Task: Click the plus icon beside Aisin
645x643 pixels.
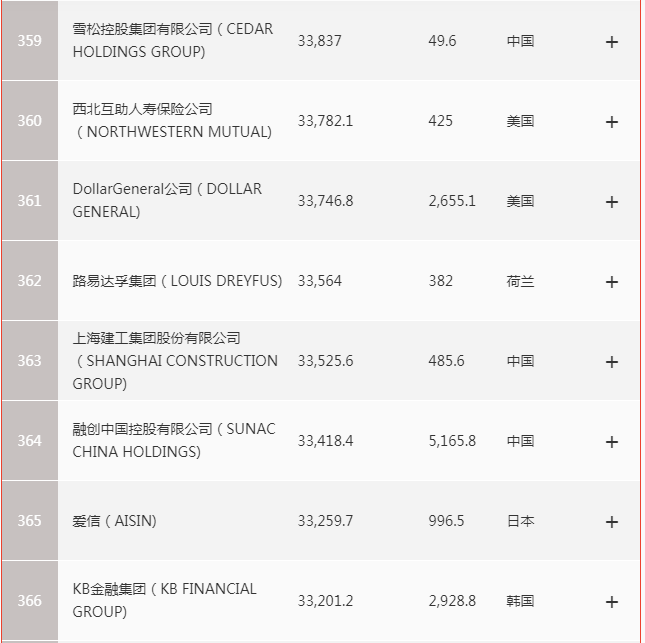Action: tap(612, 521)
